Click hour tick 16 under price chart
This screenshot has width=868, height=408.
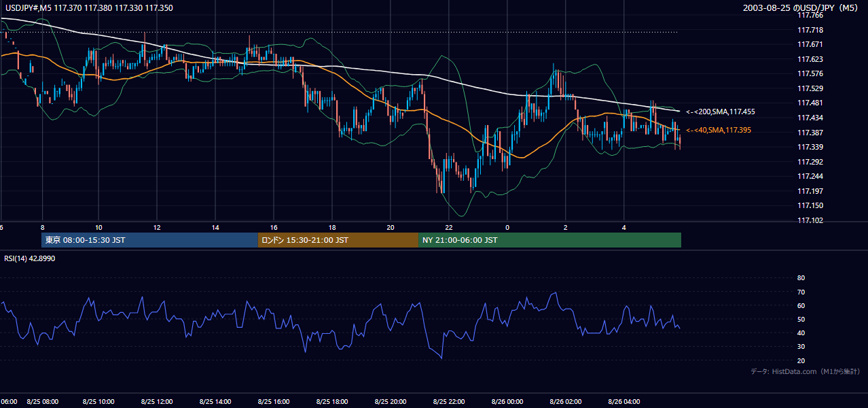tap(274, 227)
